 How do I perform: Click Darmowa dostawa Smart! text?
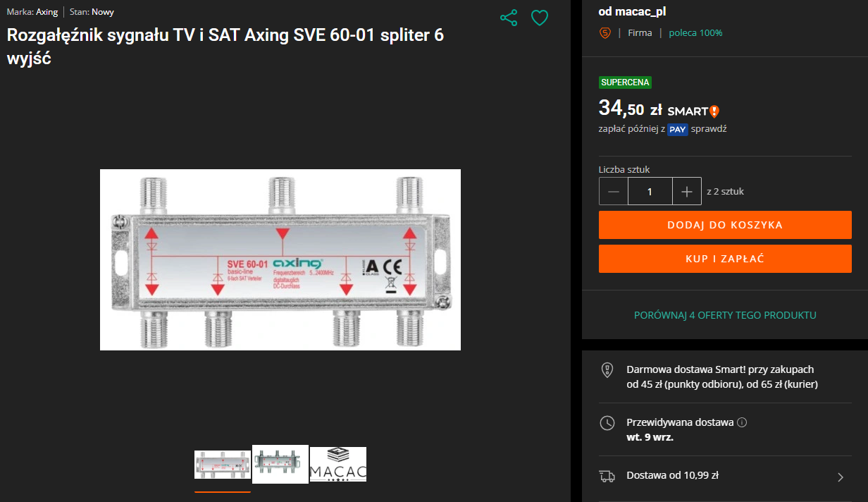click(722, 377)
